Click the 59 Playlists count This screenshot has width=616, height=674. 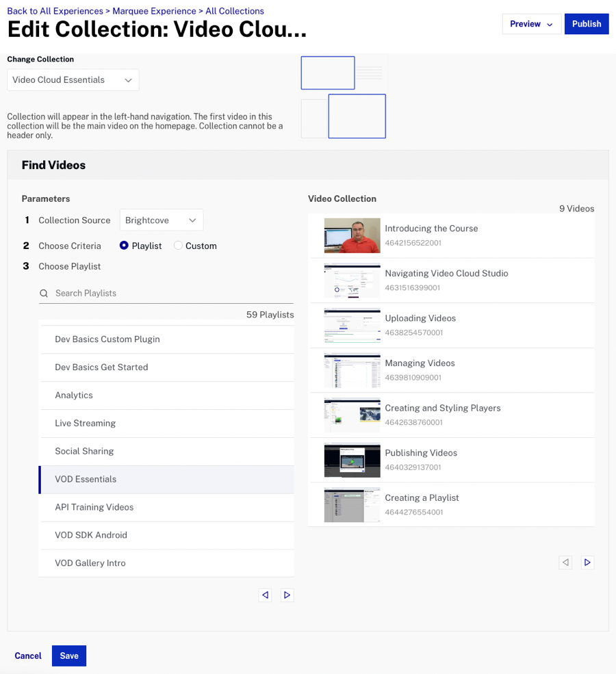point(270,315)
